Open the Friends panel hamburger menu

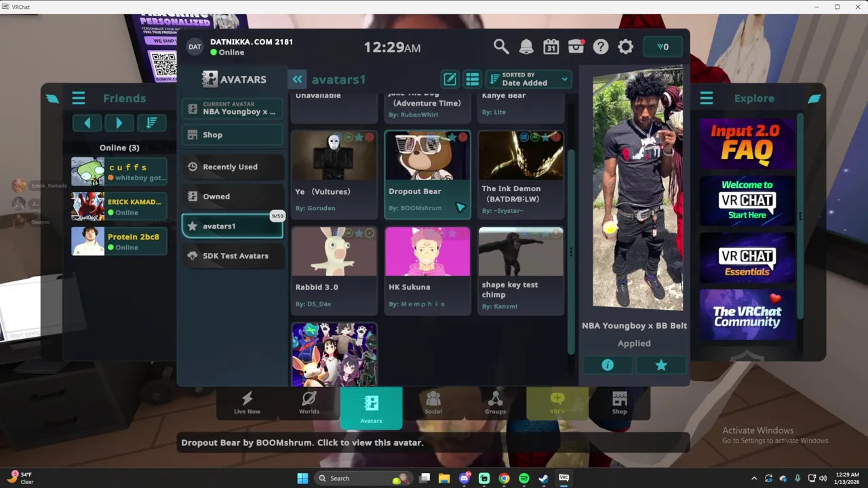pyautogui.click(x=79, y=98)
